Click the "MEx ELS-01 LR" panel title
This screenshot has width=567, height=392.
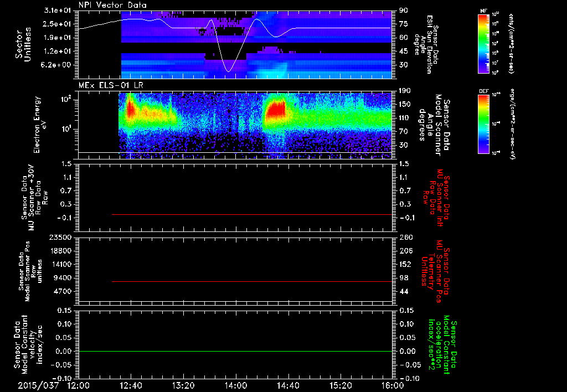[x=111, y=85]
